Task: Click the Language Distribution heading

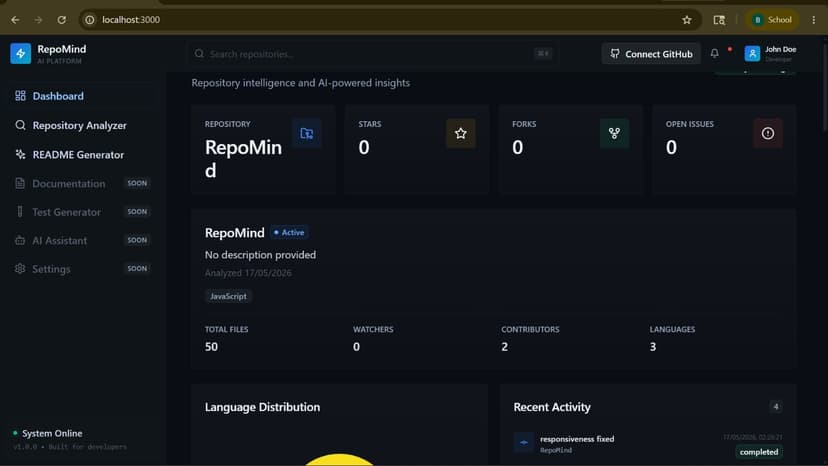Action: click(262, 407)
